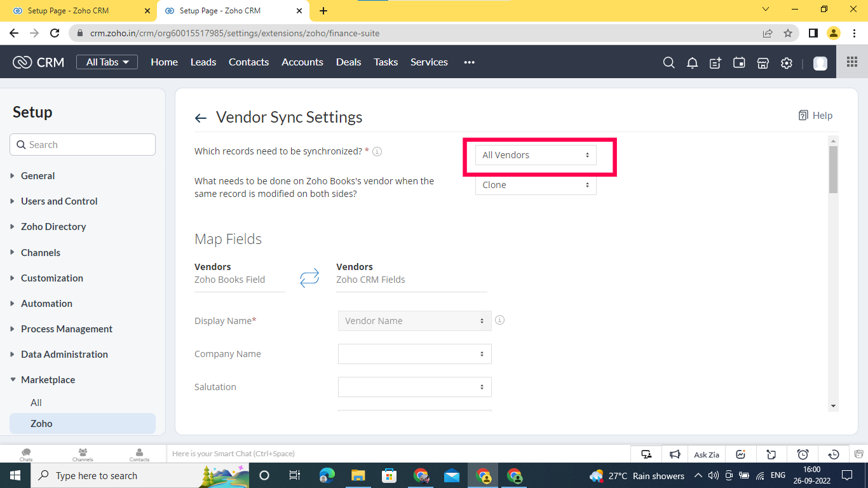Viewport: 868px width, 488px height.
Task: Open the CRM global search icon
Action: [668, 62]
